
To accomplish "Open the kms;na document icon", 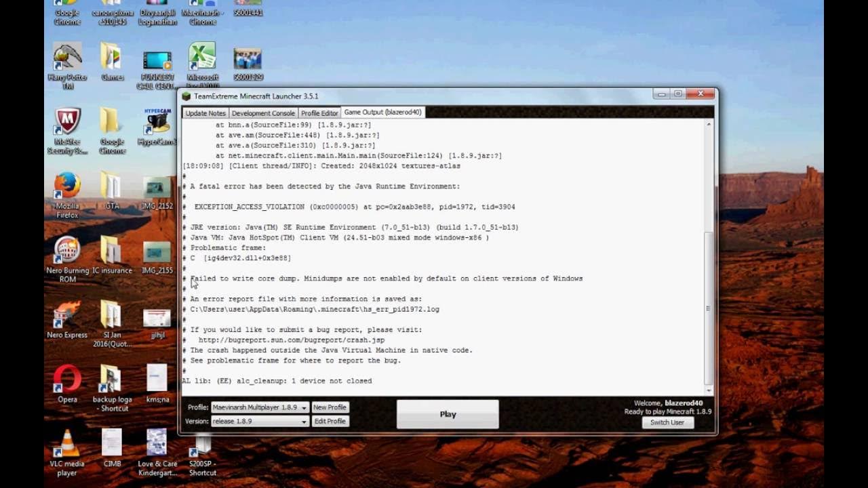I will click(157, 384).
